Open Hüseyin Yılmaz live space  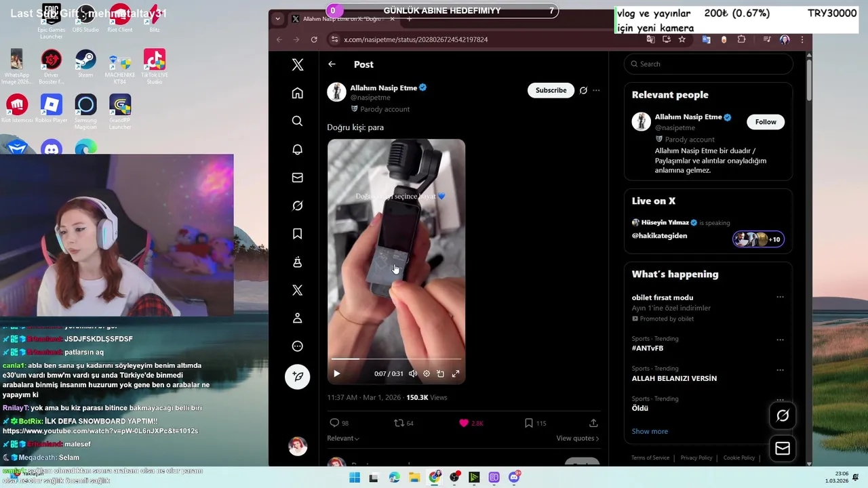tap(708, 230)
